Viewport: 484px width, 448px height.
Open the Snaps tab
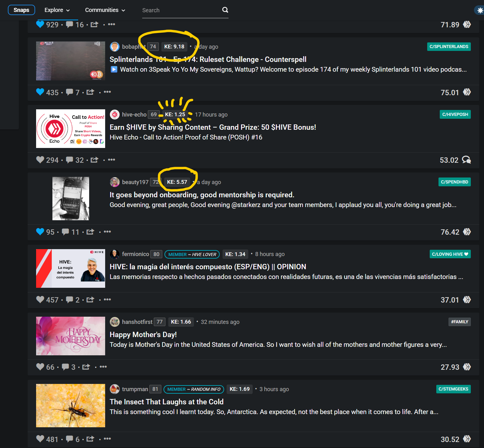tap(21, 10)
